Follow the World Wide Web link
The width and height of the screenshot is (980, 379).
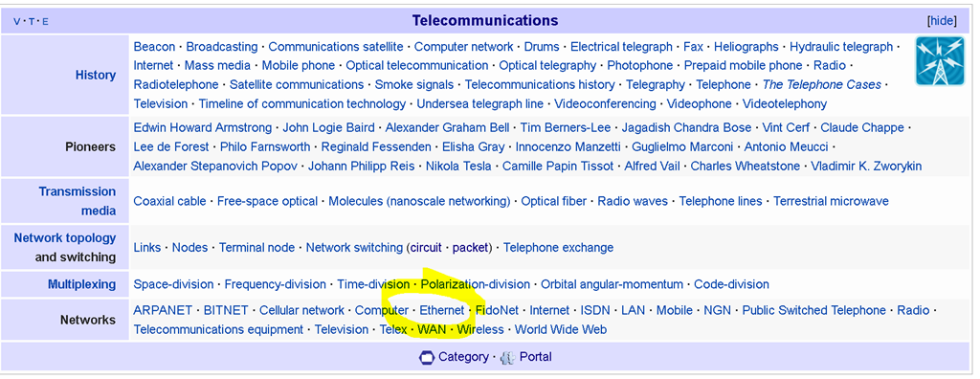[561, 329]
